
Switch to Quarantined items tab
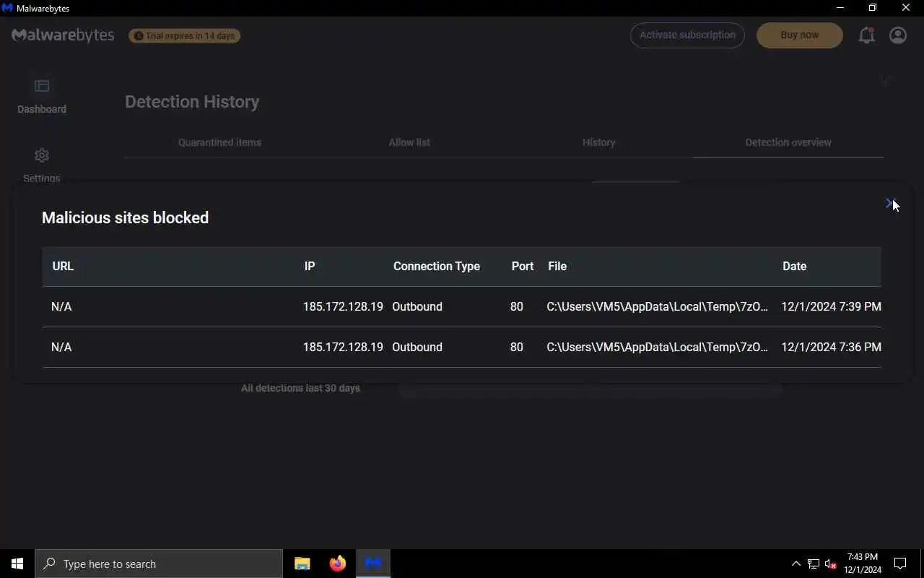pyautogui.click(x=219, y=142)
